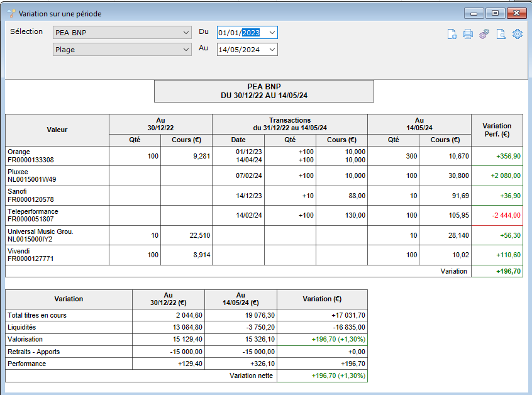Screen dimensions: 532x395
Task: Open the print preview magnifier document icon
Action: (501, 34)
